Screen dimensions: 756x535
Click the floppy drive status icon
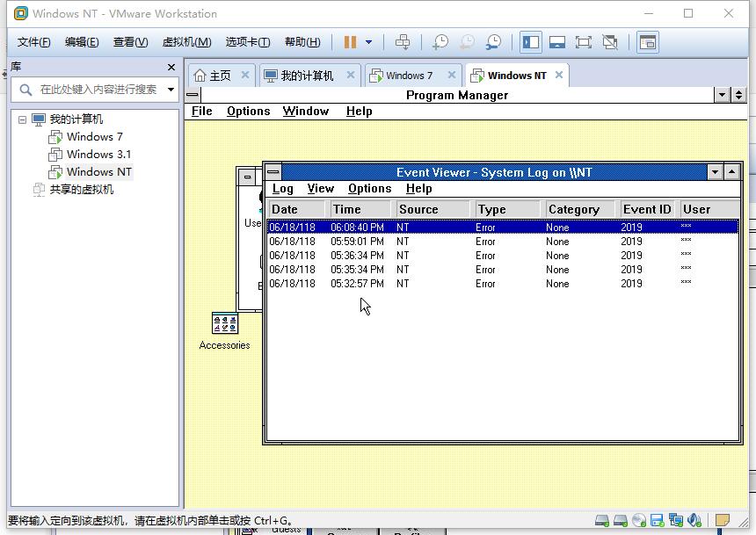(x=658, y=521)
